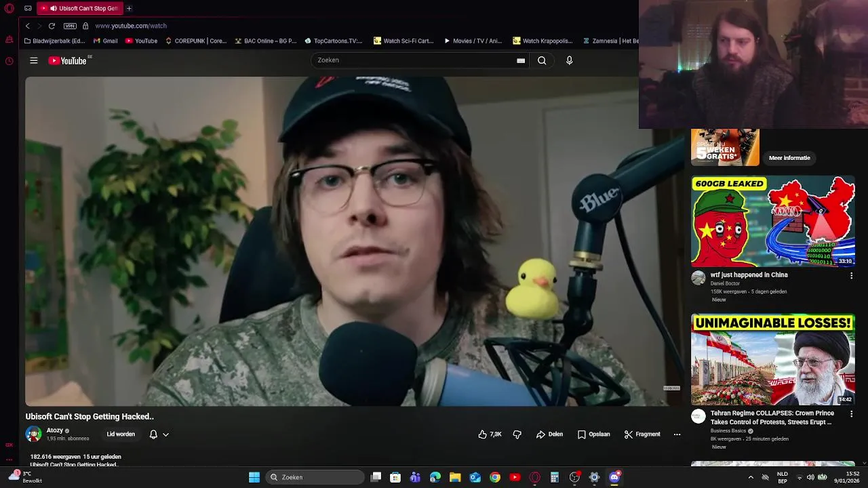View site security lock info

[85, 26]
